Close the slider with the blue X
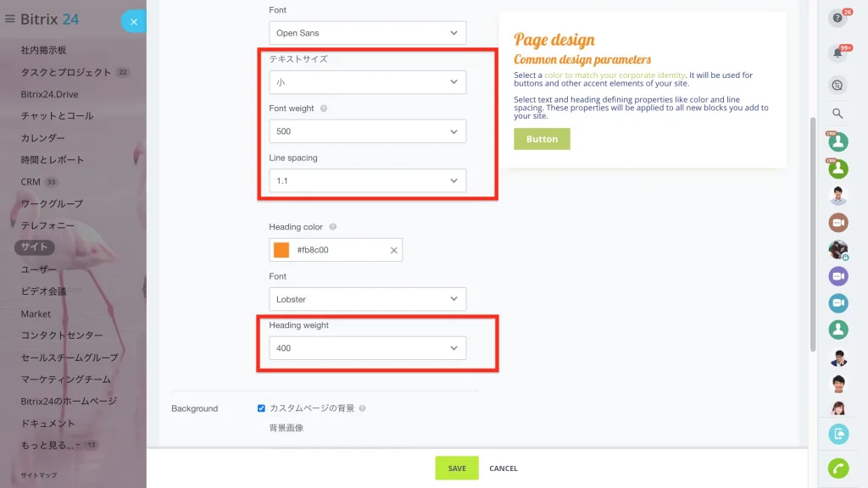The height and width of the screenshot is (488, 868). pyautogui.click(x=133, y=21)
